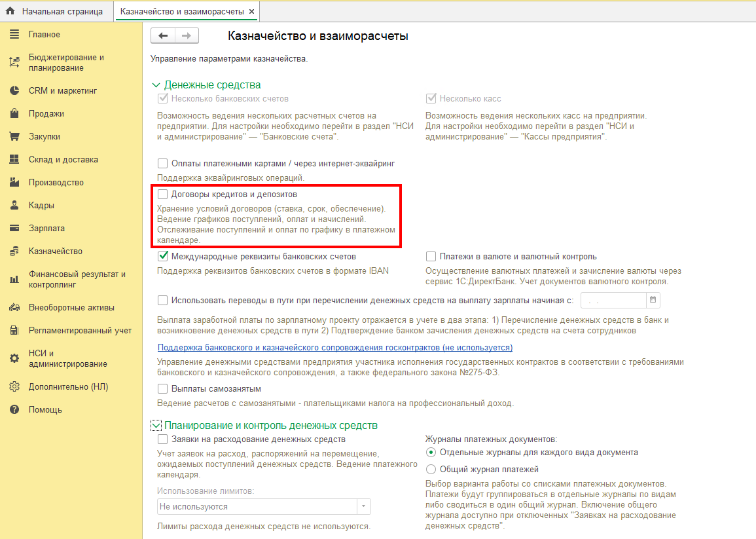756x539 pixels.
Task: Click the Денежные средства section heading
Action: click(212, 85)
